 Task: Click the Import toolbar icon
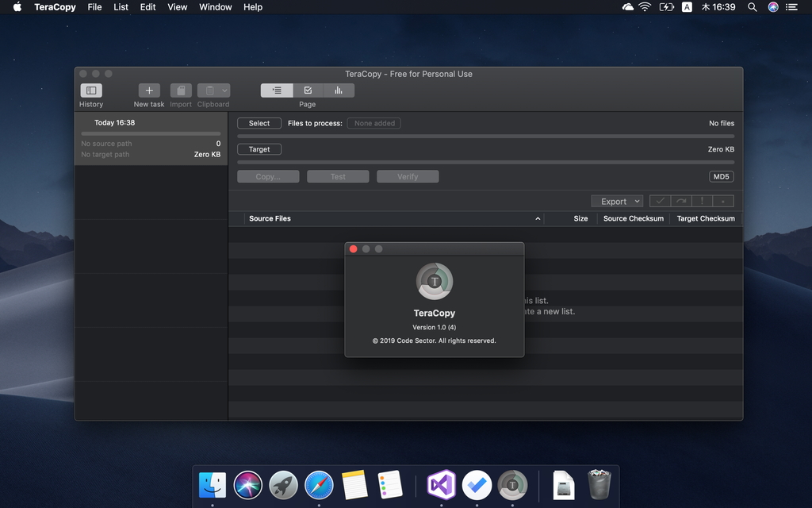[x=180, y=90]
